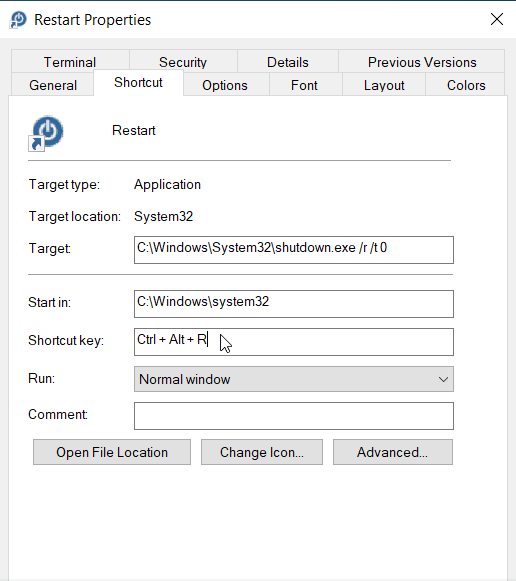Screen dimensions: 516x581
Task: Click the Shortcut key field
Action: [x=294, y=342]
